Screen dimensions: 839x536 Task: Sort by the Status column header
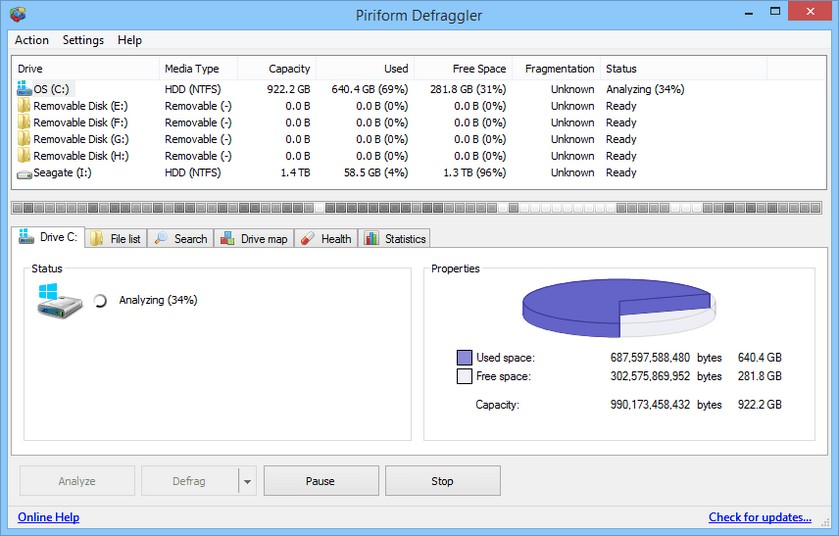pos(683,68)
